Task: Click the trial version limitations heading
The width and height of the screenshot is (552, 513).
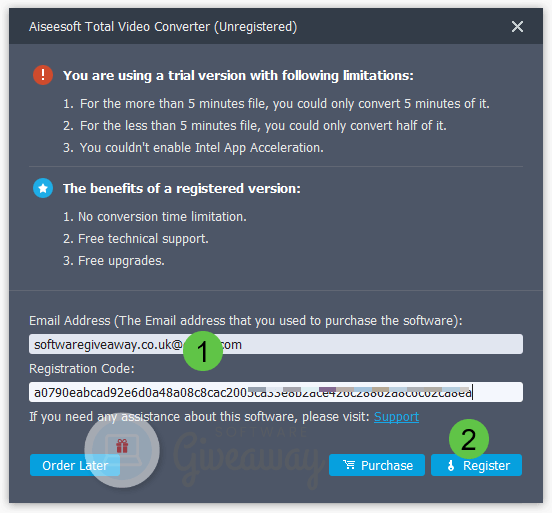Action: click(x=238, y=75)
